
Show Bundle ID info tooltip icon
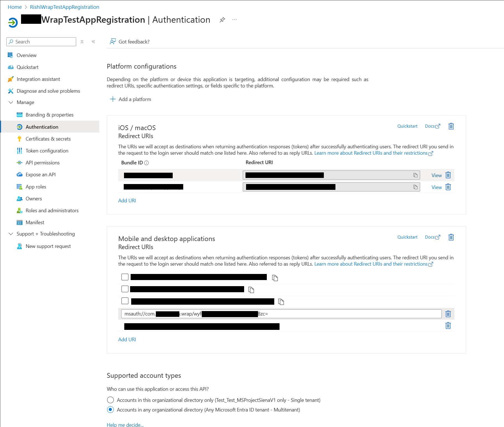coord(147,163)
